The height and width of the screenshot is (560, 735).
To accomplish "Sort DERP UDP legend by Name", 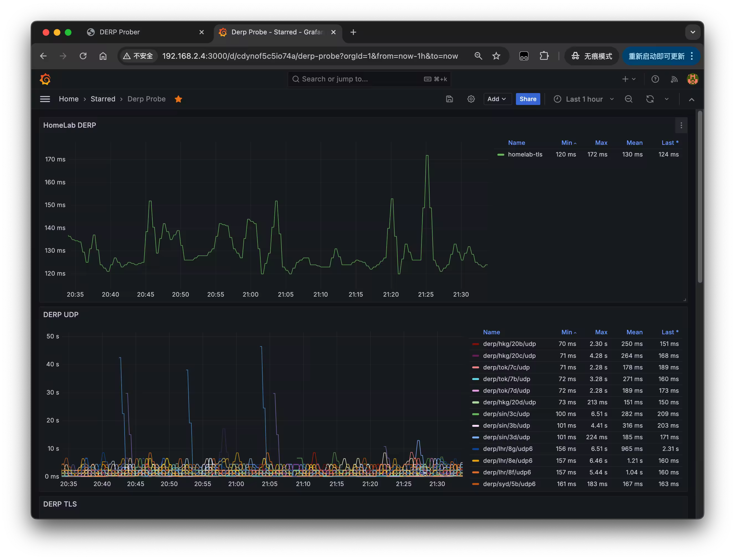I will [491, 332].
